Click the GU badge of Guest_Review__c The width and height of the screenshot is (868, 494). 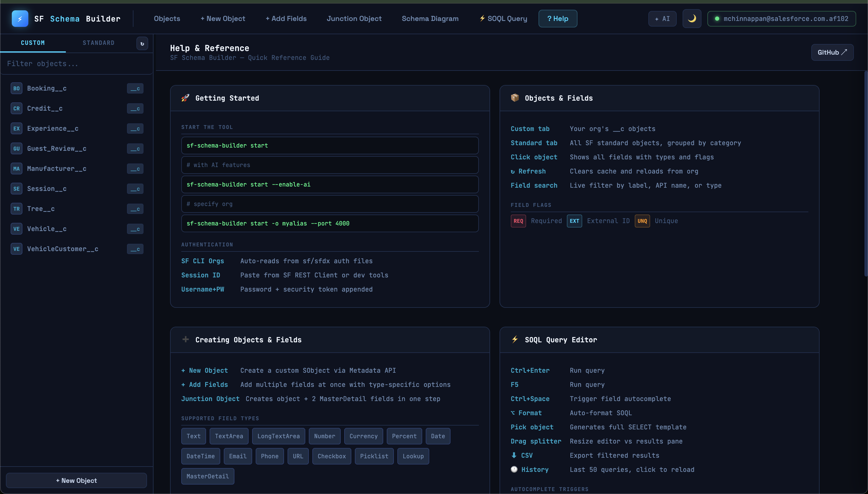(x=16, y=149)
